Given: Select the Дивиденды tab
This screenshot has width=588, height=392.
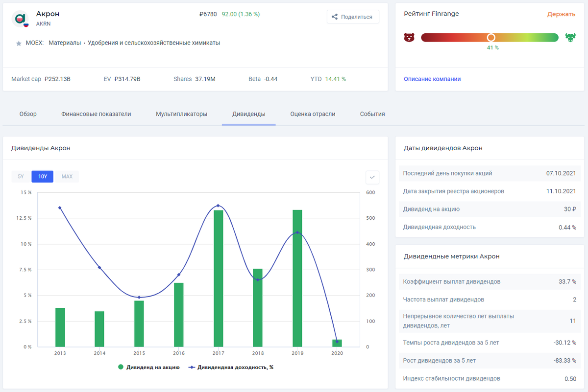Looking at the screenshot, I should (x=249, y=114).
